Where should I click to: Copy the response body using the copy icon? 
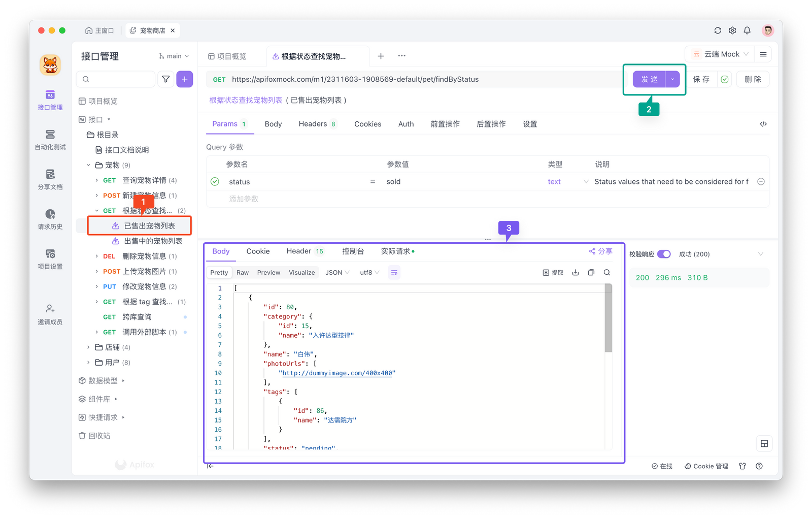[591, 272]
